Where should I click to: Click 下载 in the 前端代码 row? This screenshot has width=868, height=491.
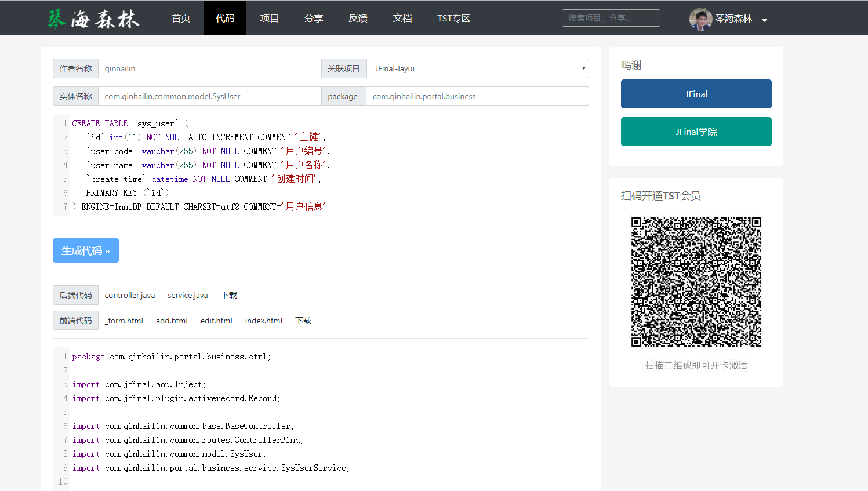click(303, 321)
